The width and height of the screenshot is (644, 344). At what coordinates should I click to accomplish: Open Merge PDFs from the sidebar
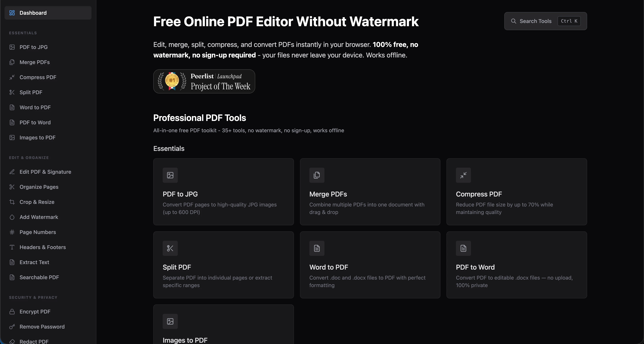tap(34, 62)
